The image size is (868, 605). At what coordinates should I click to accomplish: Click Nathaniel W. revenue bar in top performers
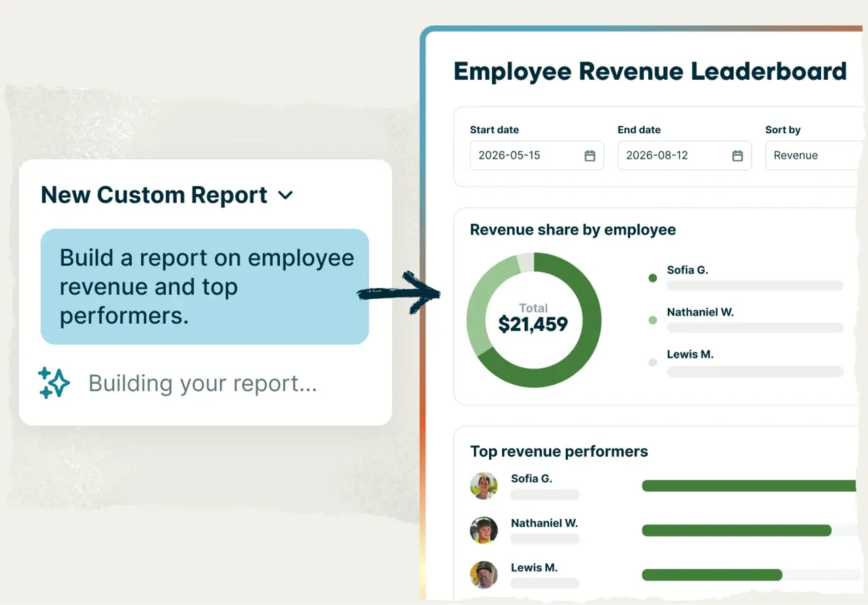tap(736, 530)
